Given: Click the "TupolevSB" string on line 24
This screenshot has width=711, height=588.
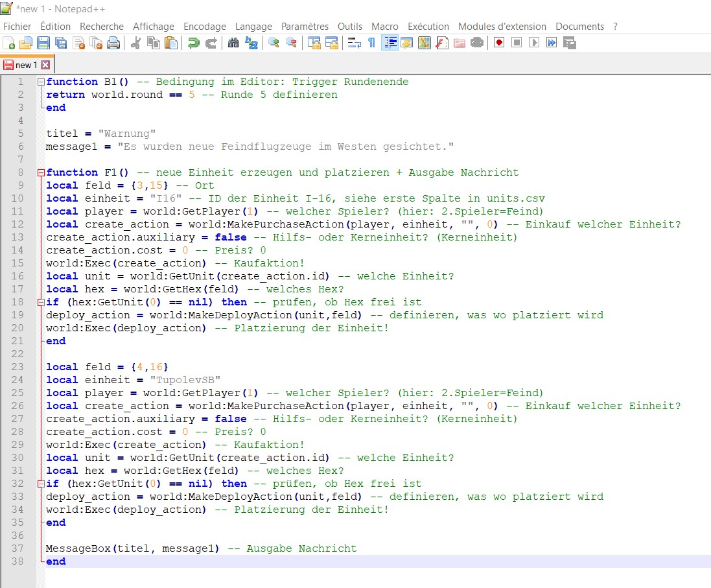Looking at the screenshot, I should click(x=185, y=380).
